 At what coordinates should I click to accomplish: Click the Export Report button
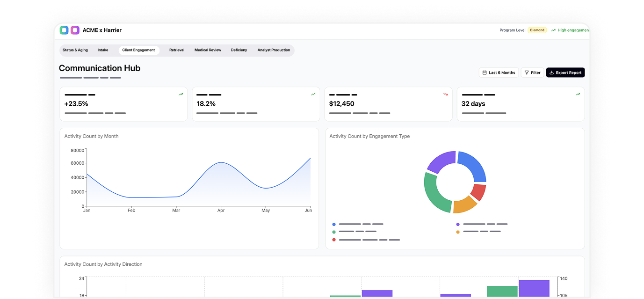point(565,73)
